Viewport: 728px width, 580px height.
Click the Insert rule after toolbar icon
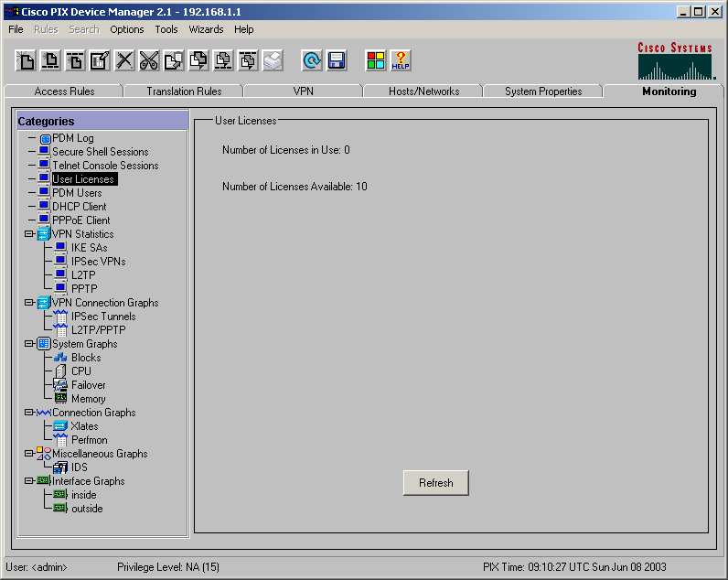(x=75, y=60)
